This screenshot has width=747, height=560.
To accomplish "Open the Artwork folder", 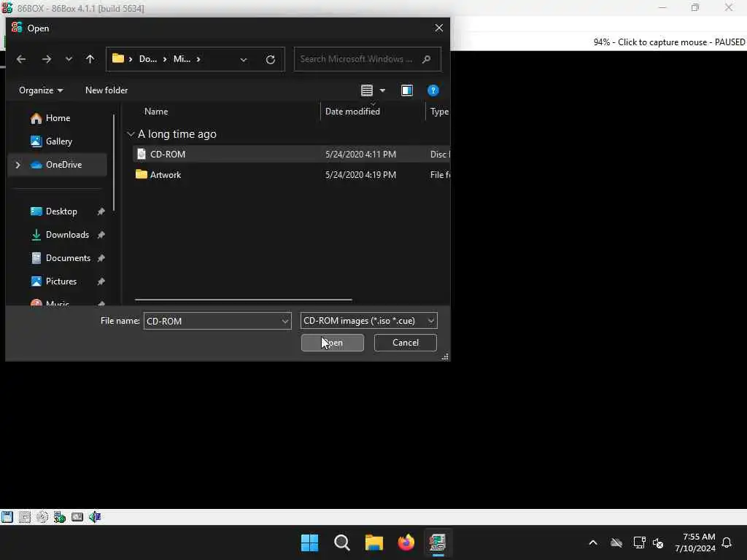I will (290, 175).
